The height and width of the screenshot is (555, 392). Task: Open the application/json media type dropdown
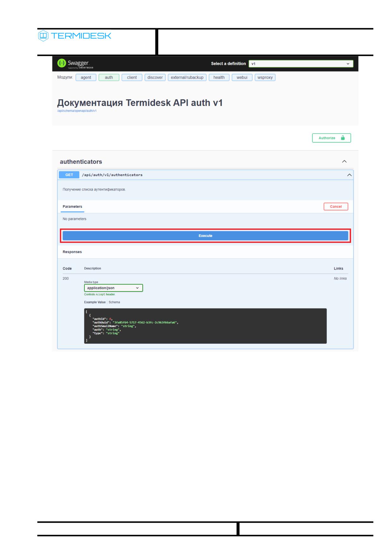click(113, 288)
